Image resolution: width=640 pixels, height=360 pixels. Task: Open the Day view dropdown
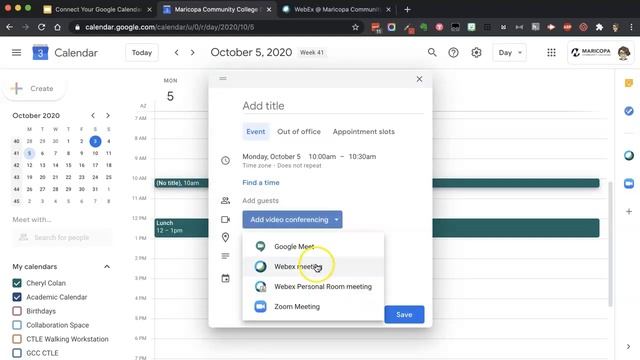pyautogui.click(x=509, y=53)
